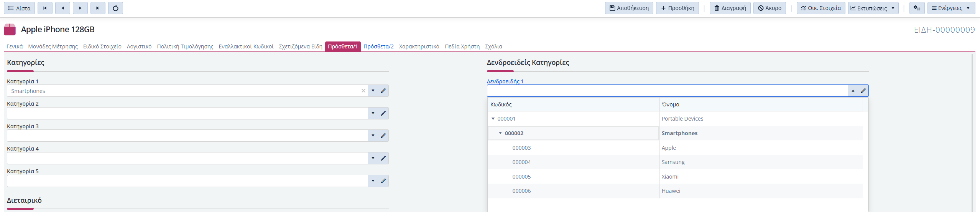Refresh the current record

click(115, 8)
